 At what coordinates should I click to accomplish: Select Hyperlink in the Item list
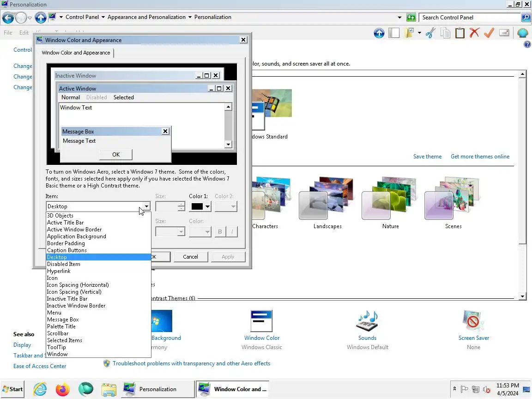coord(98,271)
